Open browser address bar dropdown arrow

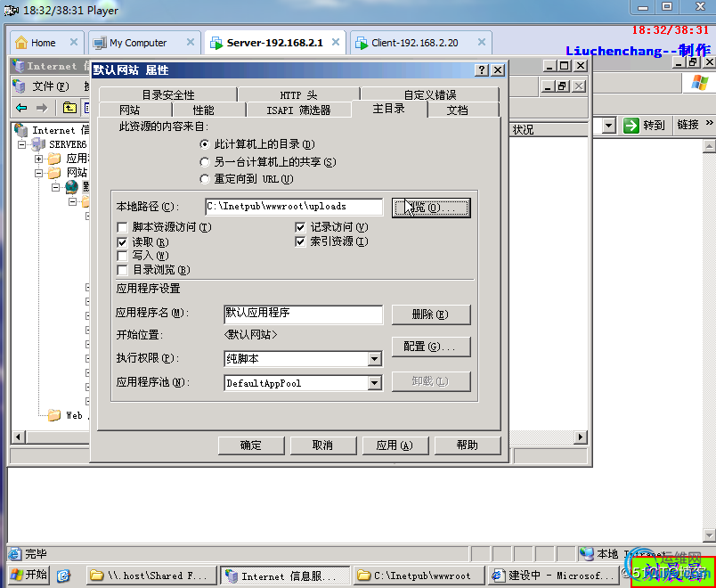609,125
